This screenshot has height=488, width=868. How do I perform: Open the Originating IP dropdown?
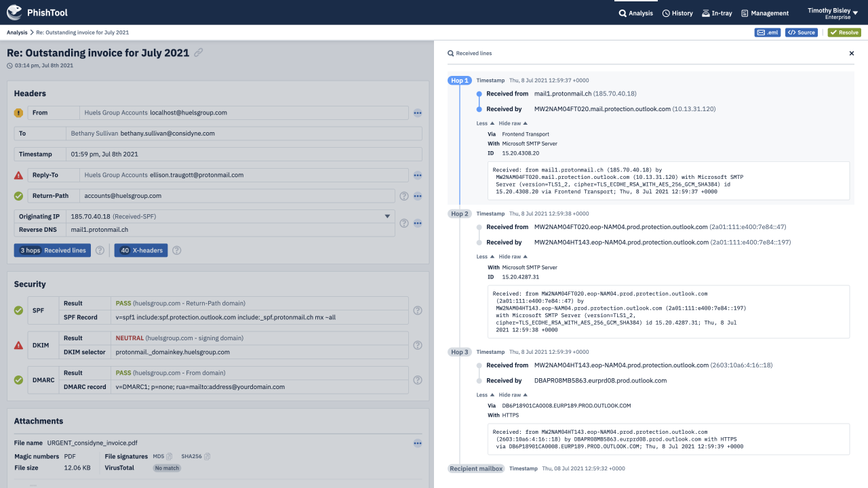coord(388,216)
